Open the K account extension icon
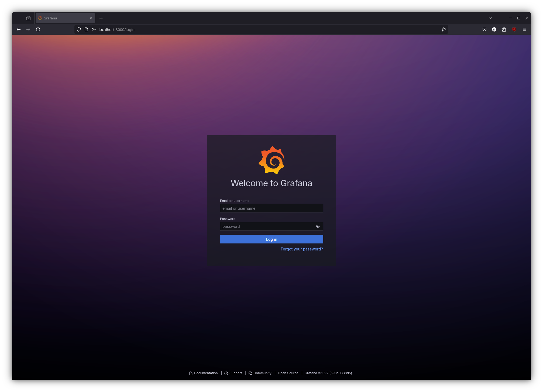 (494, 29)
